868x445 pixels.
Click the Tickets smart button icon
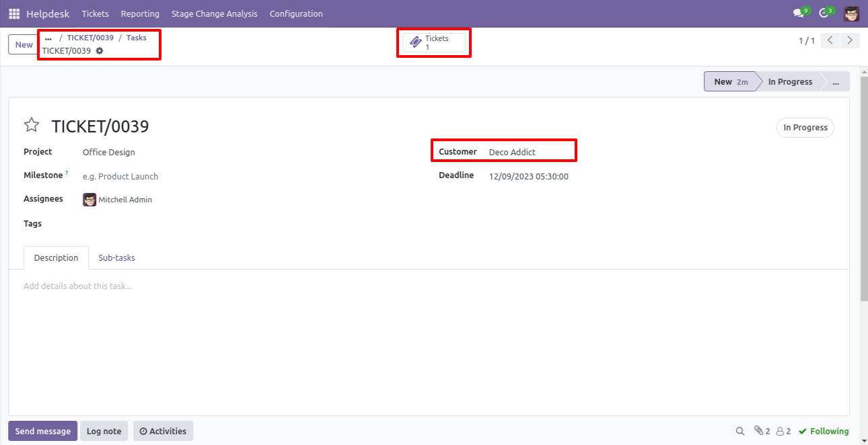(416, 42)
